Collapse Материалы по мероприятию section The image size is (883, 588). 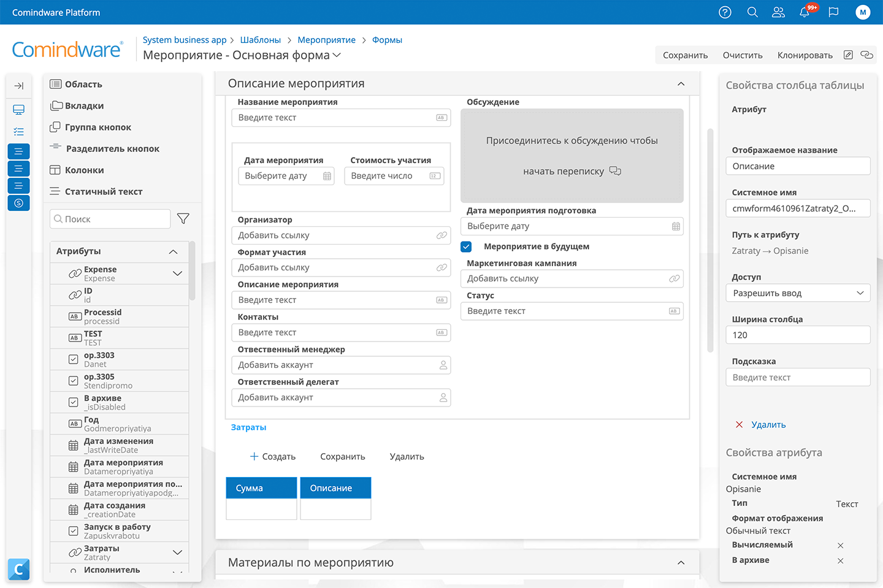click(681, 563)
